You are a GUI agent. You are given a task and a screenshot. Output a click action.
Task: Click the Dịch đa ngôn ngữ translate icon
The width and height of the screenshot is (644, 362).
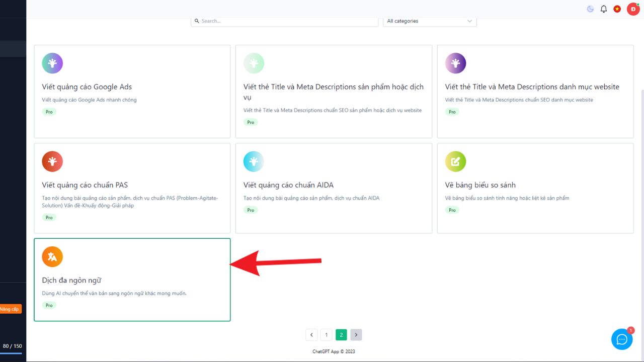[x=52, y=257]
